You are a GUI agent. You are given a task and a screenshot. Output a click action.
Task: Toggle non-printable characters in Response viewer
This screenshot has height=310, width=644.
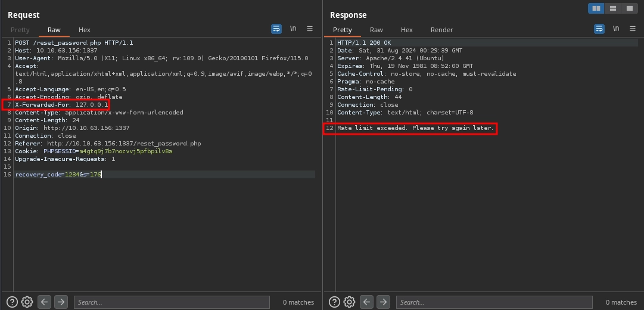[616, 29]
